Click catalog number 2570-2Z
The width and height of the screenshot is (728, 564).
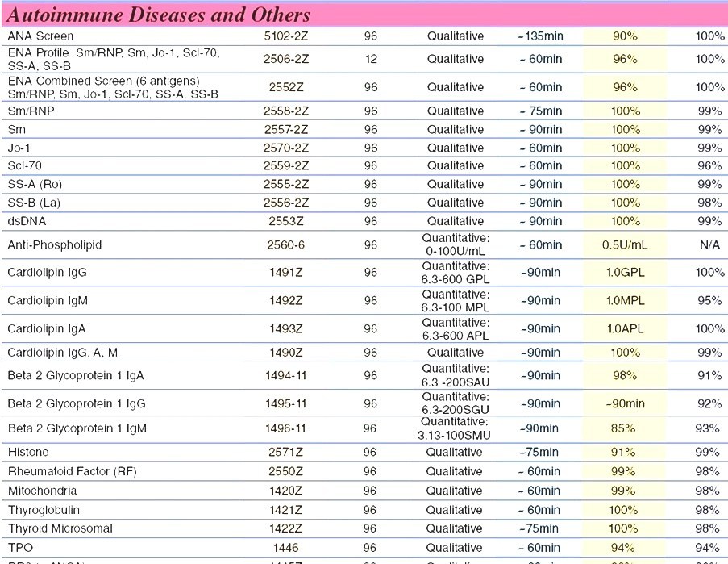pyautogui.click(x=286, y=148)
